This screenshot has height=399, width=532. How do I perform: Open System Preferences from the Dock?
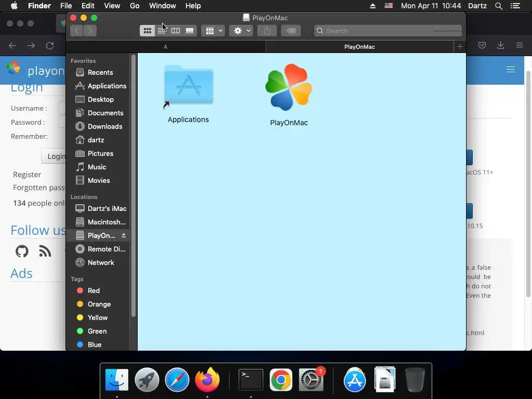(x=311, y=380)
